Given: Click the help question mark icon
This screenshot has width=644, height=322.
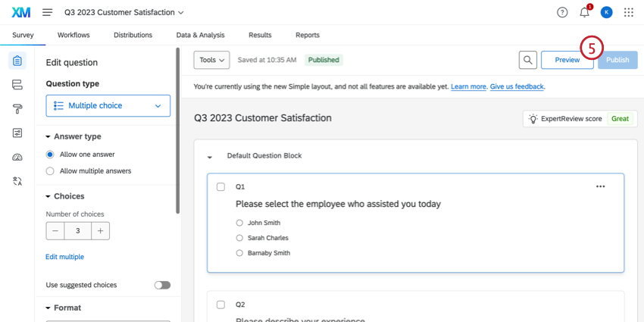Looking at the screenshot, I should pyautogui.click(x=562, y=13).
